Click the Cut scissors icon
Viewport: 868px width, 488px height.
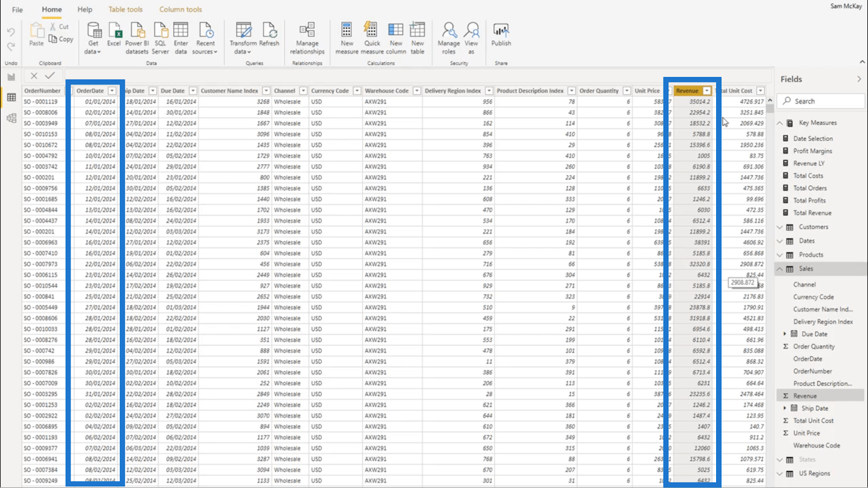tap(53, 26)
